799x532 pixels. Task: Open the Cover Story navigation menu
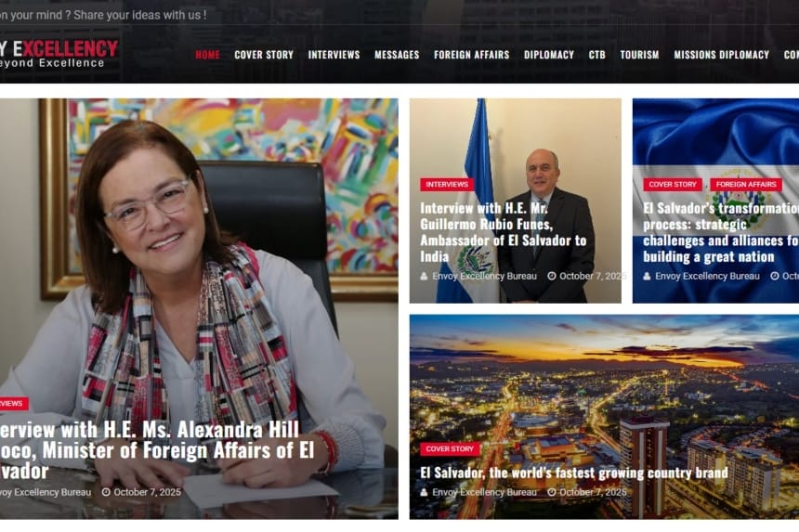264,55
